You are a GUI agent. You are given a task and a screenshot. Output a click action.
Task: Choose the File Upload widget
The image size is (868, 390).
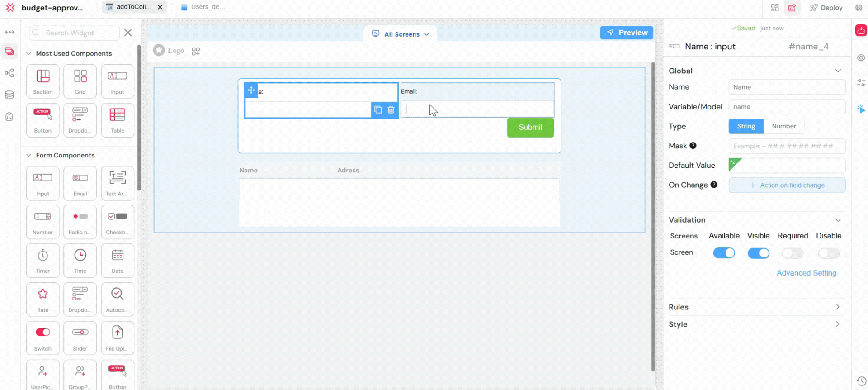pos(118,338)
